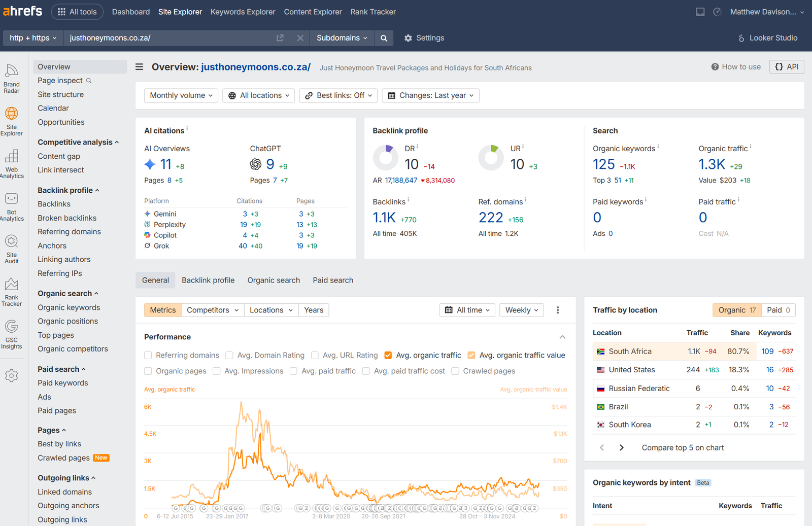The height and width of the screenshot is (526, 812).
Task: Enable the Avg. Domain Rating checkbox
Action: [229, 355]
